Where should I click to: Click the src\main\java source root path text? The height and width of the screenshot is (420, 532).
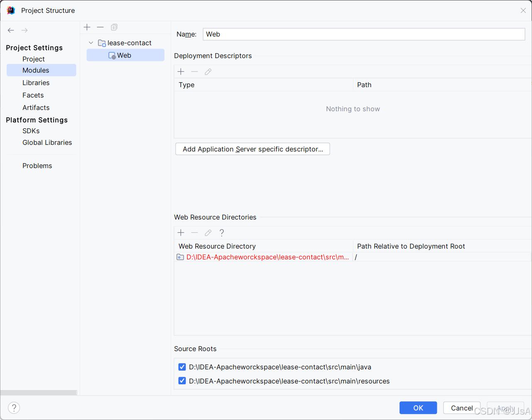pyautogui.click(x=280, y=367)
